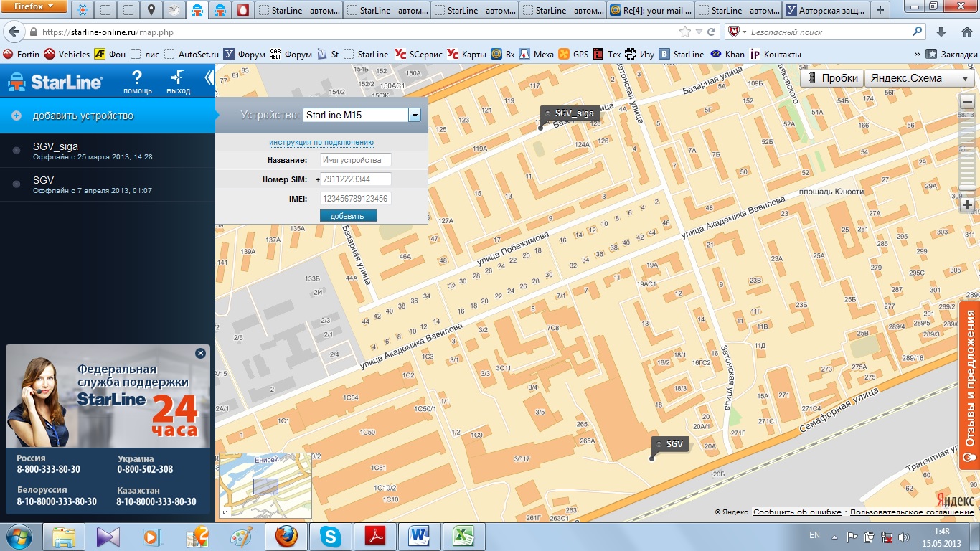This screenshot has height=551, width=980.
Task: Open the StarLine help (помощь) icon
Action: coord(137,80)
